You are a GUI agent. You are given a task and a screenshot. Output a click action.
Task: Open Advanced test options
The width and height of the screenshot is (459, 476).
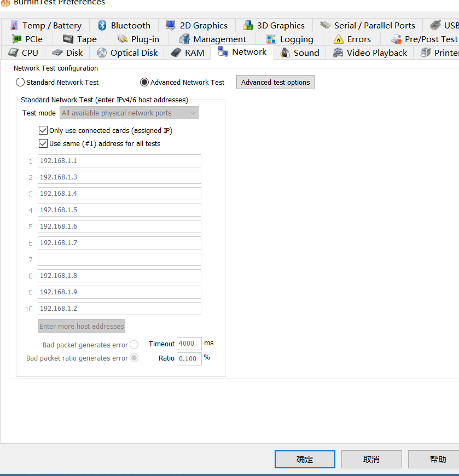(x=275, y=82)
